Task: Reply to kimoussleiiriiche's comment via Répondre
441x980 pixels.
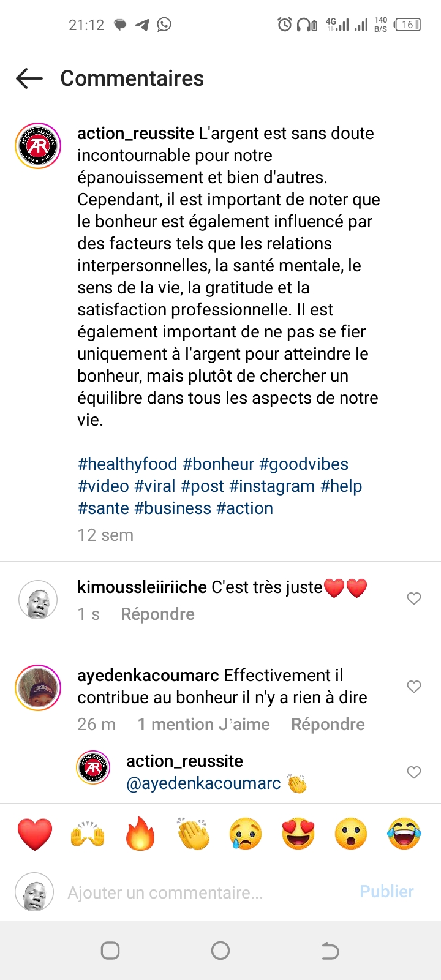Action: click(x=157, y=614)
